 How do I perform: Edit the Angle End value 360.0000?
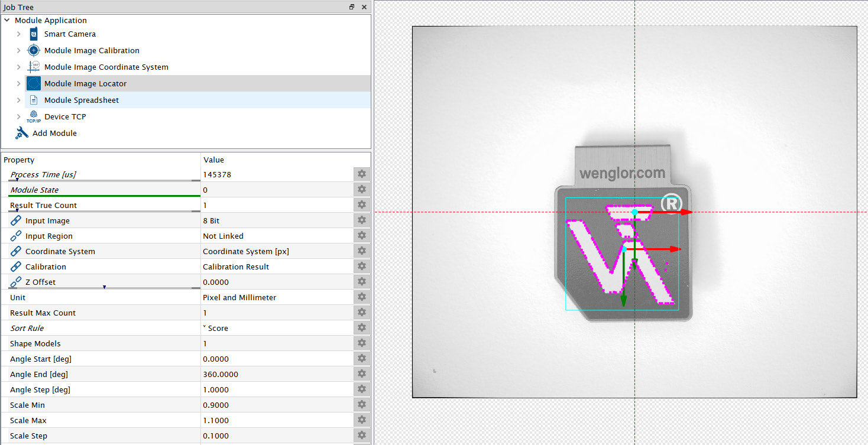pos(219,374)
